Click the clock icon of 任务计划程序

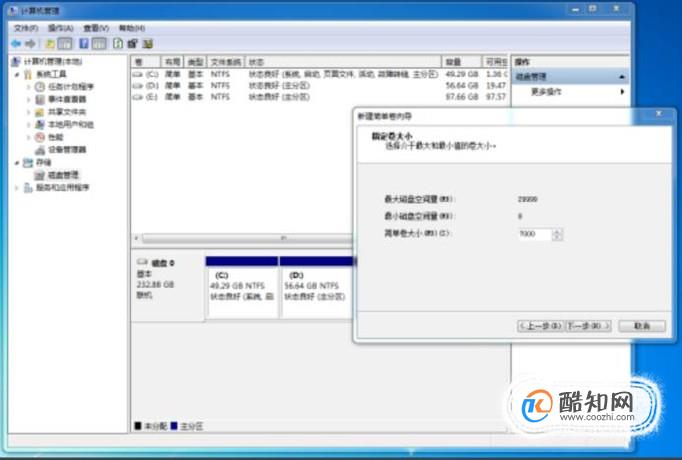click(40, 87)
